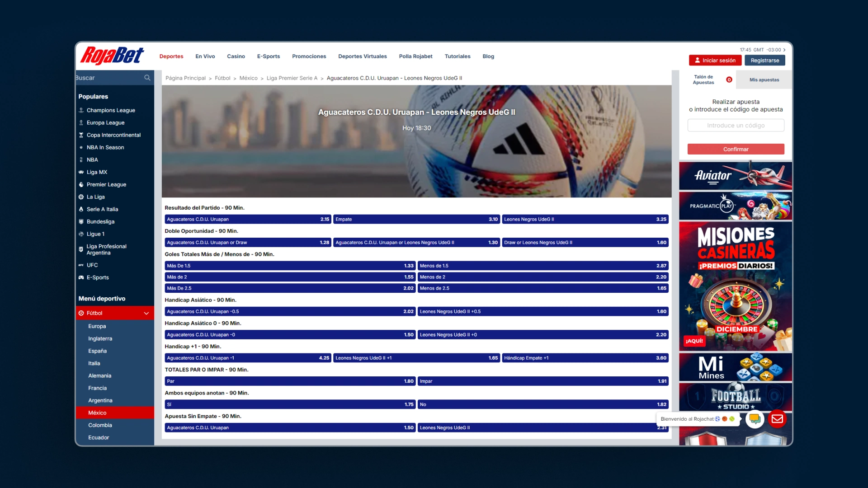This screenshot has width=868, height=488.
Task: Open the red envelope message icon
Action: (777, 419)
